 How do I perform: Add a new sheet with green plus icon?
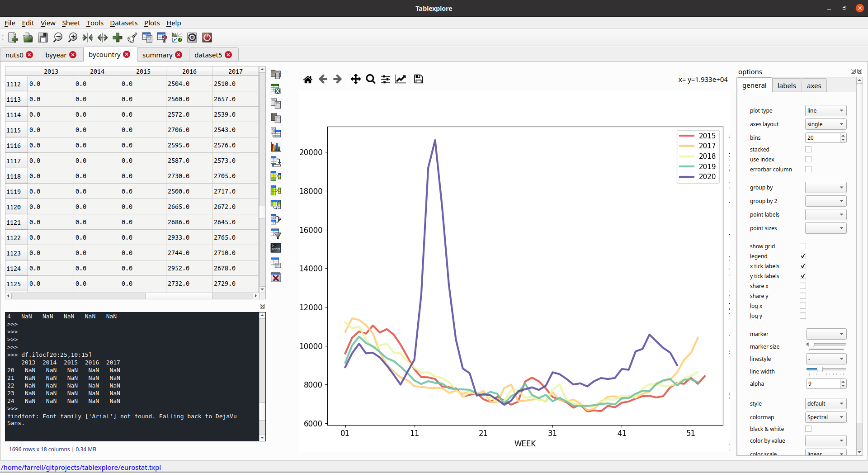pyautogui.click(x=118, y=38)
